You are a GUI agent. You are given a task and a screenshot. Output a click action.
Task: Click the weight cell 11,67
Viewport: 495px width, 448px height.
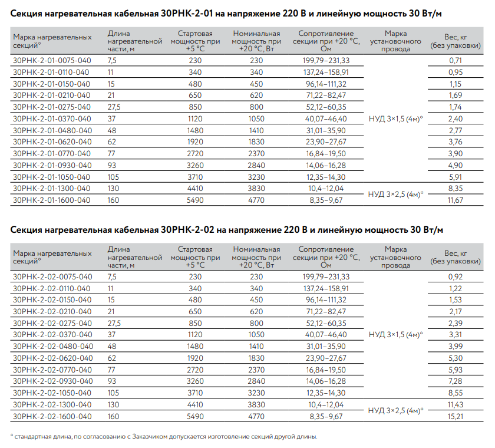(456, 200)
